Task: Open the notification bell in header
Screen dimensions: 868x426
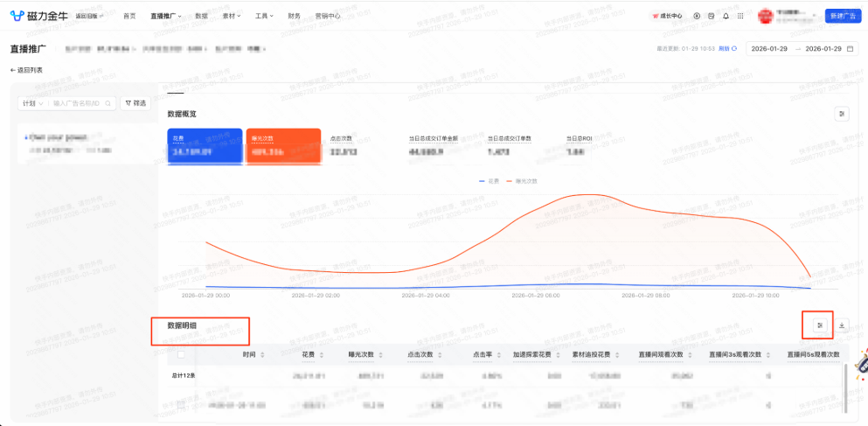Action: tap(726, 16)
